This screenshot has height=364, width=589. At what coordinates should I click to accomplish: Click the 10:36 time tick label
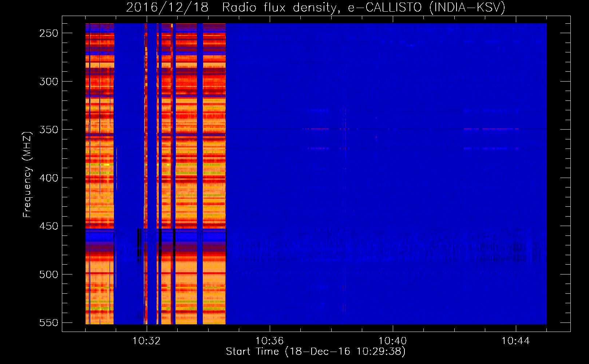(x=270, y=341)
